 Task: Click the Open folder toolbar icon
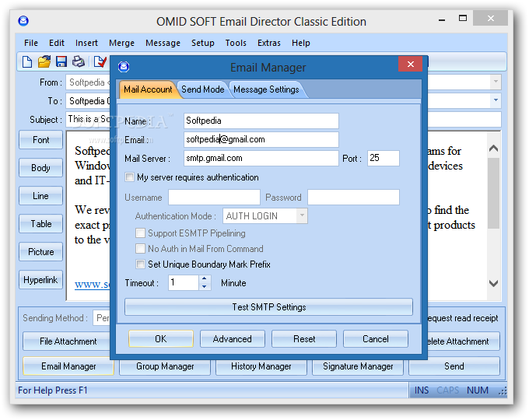(x=44, y=61)
